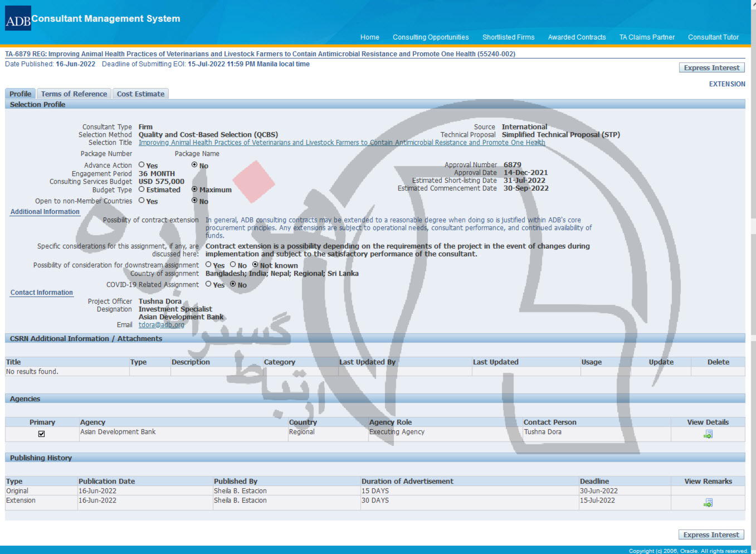Open the Selection Title project link
The height and width of the screenshot is (554, 756).
pyautogui.click(x=342, y=143)
